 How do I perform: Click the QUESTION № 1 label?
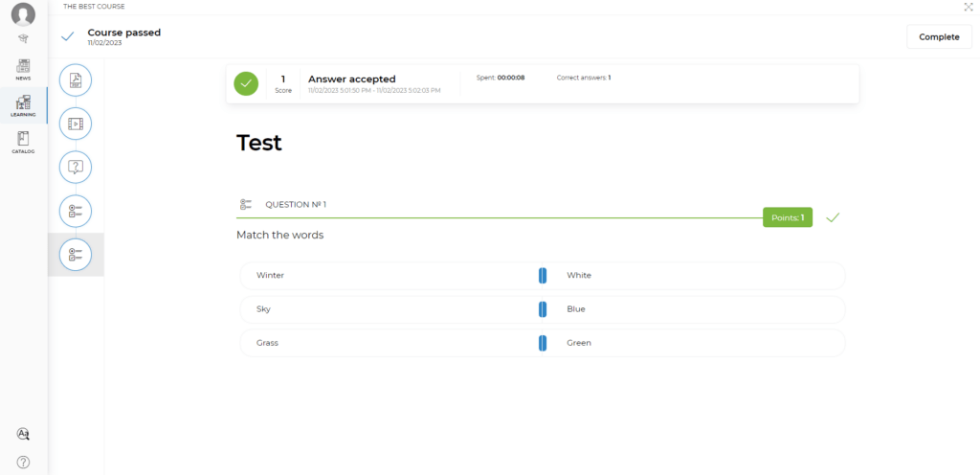[x=296, y=204]
